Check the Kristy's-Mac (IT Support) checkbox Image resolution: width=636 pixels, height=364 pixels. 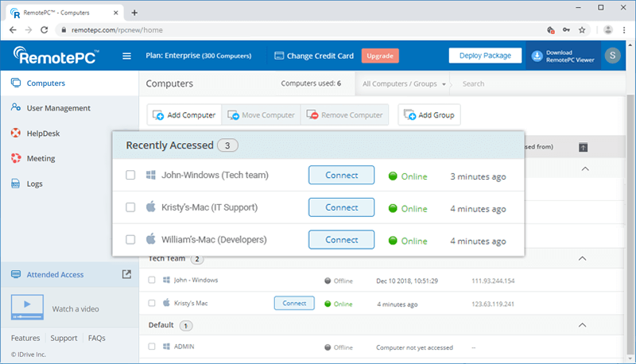[130, 207]
